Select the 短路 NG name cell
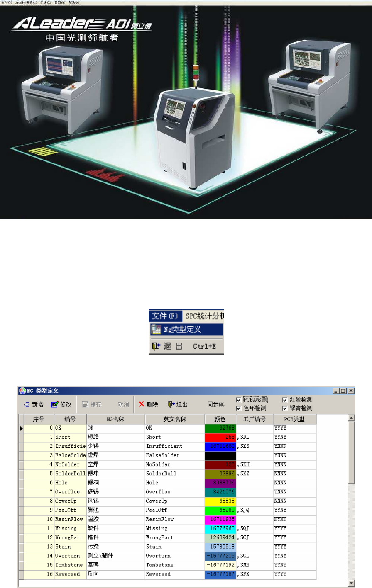 click(116, 437)
